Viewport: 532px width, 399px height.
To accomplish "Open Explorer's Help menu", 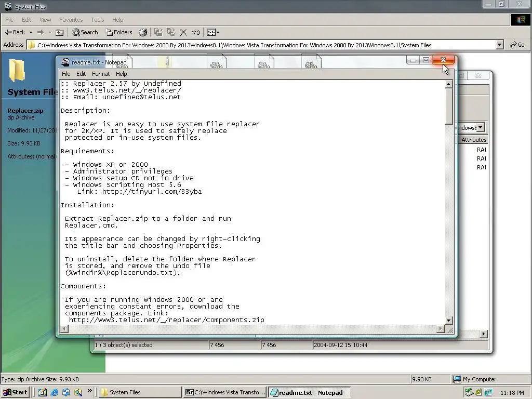I will tap(118, 20).
